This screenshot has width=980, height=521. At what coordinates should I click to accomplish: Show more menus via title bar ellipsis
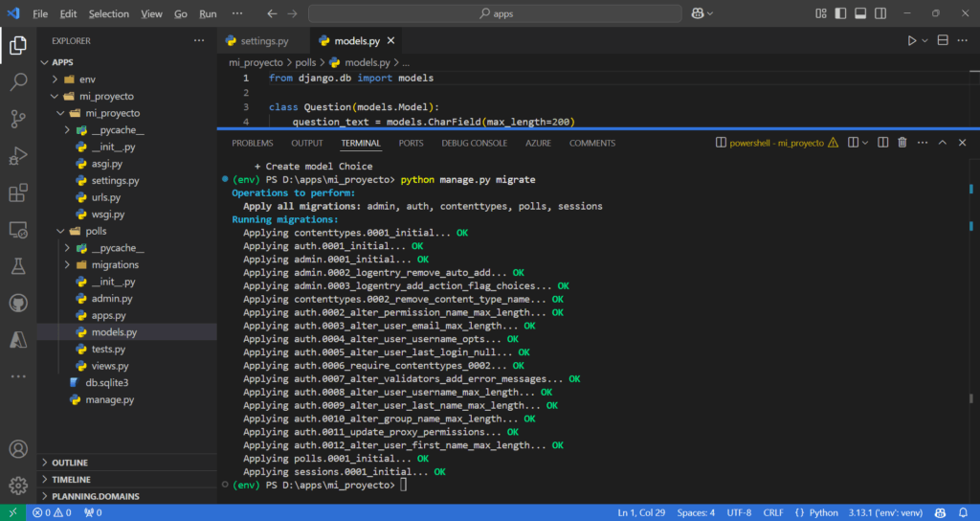[237, 13]
